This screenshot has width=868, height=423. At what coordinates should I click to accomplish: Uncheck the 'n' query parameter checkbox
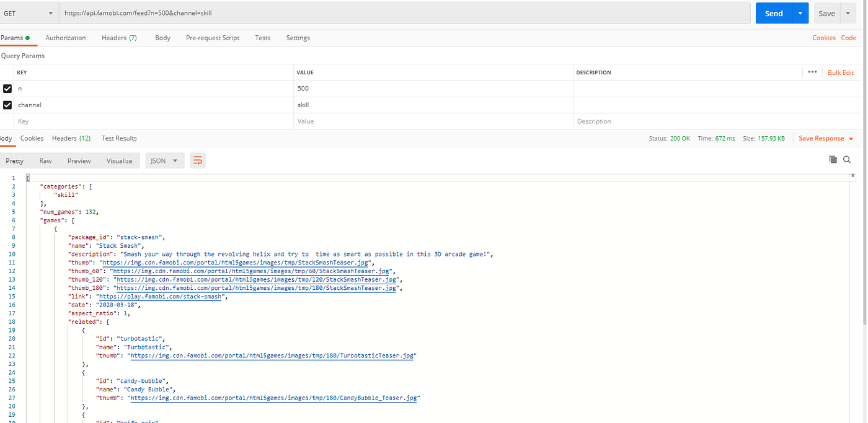coord(7,89)
